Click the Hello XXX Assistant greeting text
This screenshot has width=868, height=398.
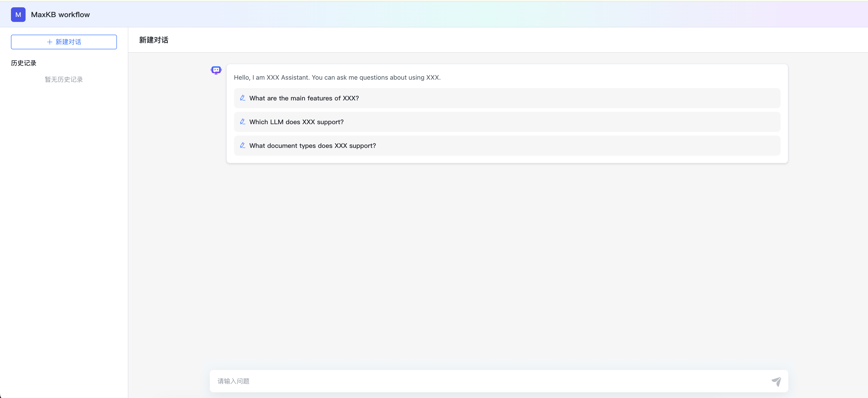(337, 77)
